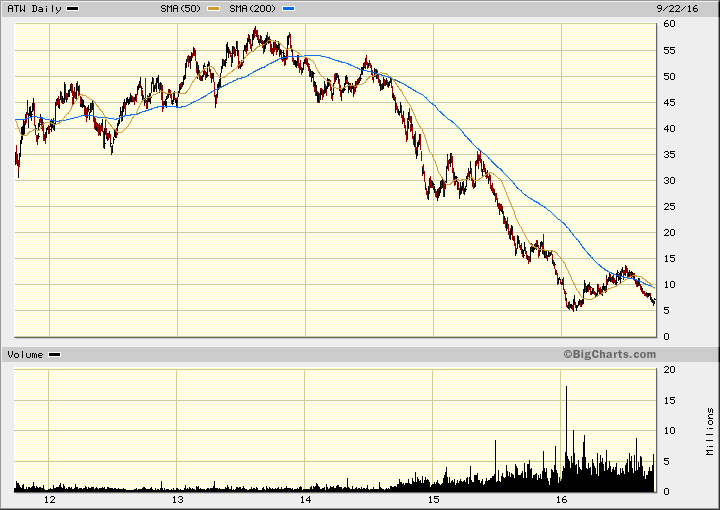Click the black ATW Daily legend swatch
The height and width of the screenshot is (510, 720).
[73, 9]
